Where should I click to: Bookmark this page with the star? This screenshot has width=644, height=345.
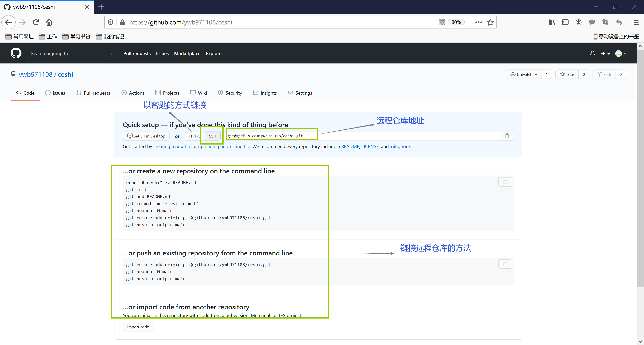coord(490,22)
